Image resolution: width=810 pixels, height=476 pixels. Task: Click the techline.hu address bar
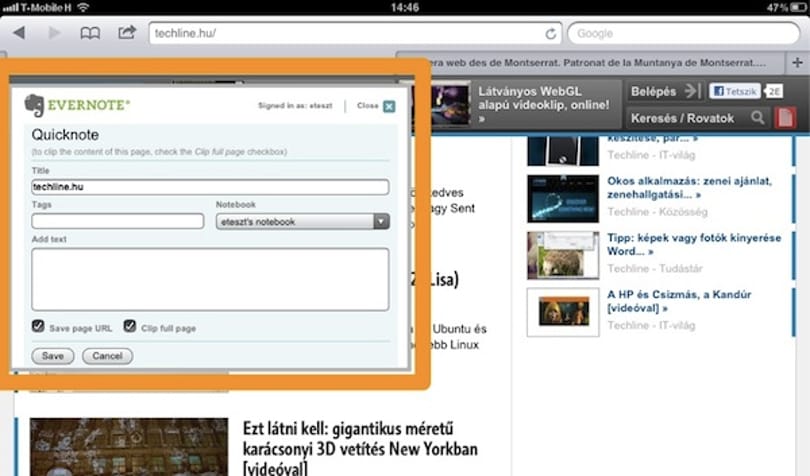pos(355,34)
